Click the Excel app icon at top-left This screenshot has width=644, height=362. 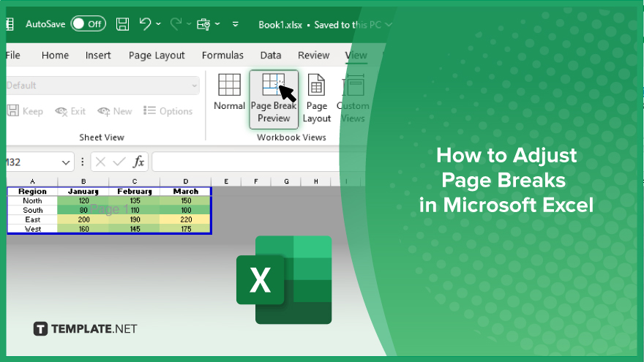[x=10, y=24]
